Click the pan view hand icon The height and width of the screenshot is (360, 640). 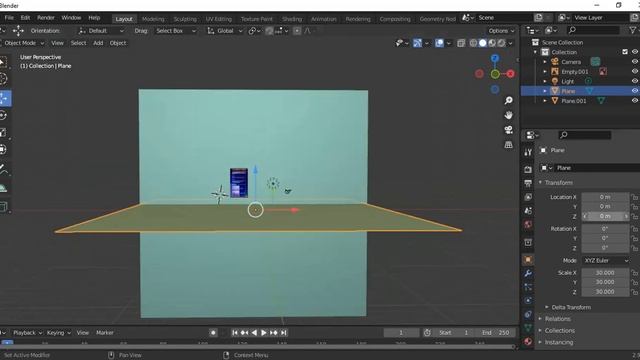click(x=509, y=115)
